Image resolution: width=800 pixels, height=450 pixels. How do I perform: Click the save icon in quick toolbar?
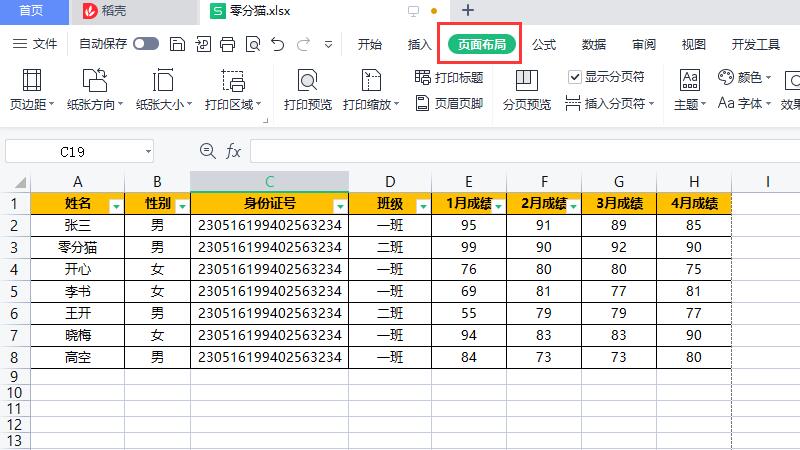tap(177, 44)
